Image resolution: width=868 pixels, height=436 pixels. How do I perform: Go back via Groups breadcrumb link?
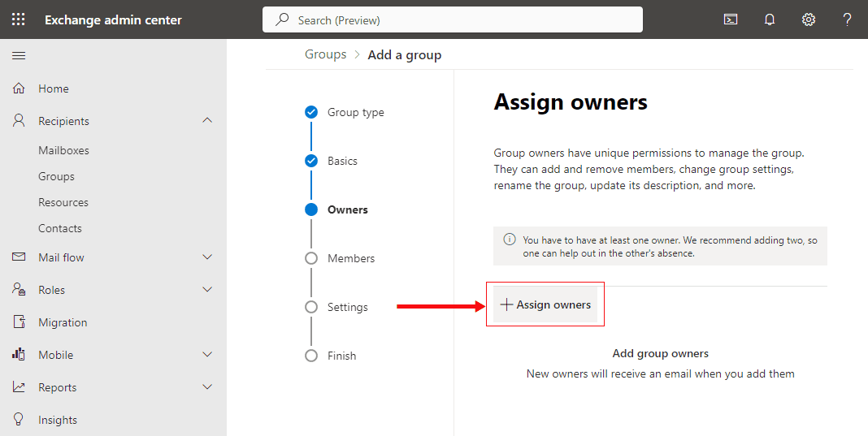coord(325,54)
